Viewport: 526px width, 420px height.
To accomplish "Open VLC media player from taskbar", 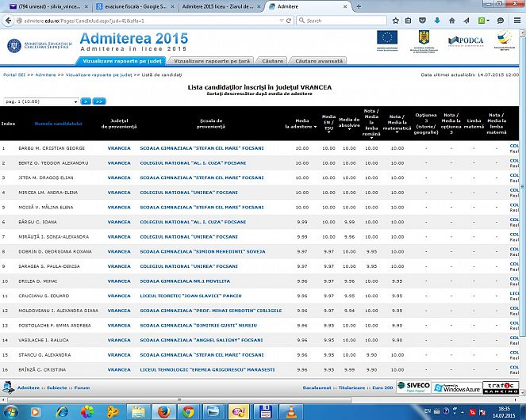I will click(290, 412).
